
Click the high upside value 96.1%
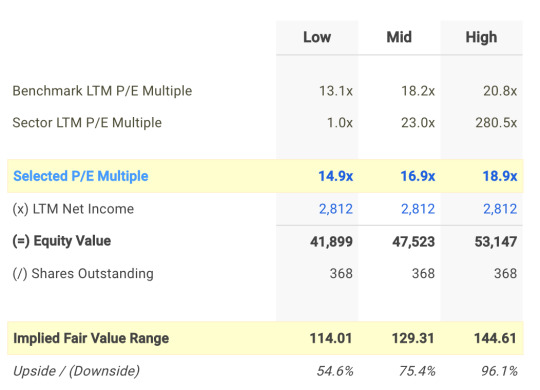click(x=499, y=371)
